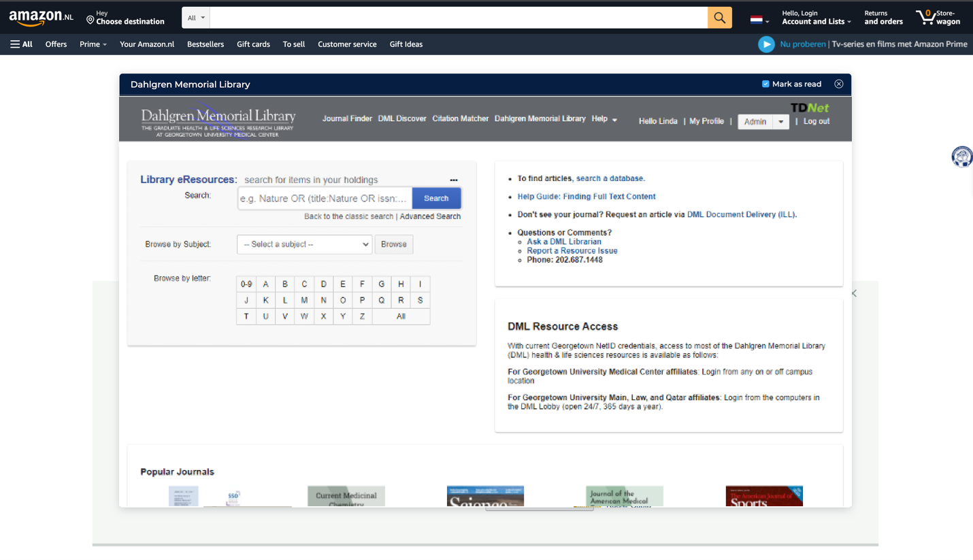Click the orange magnifier search button
Screen dimensions: 973x560
pyautogui.click(x=720, y=18)
